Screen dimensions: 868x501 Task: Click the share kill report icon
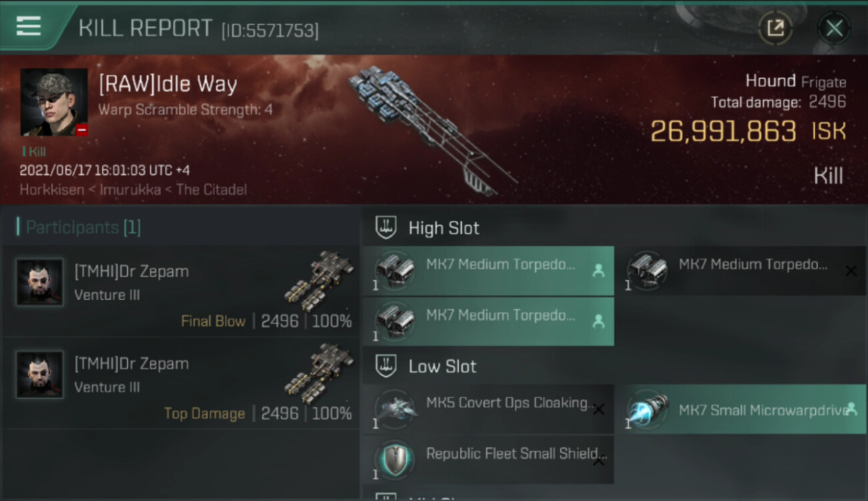click(775, 28)
